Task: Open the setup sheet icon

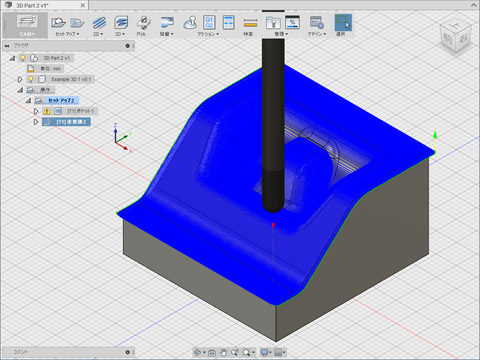Action: [228, 23]
